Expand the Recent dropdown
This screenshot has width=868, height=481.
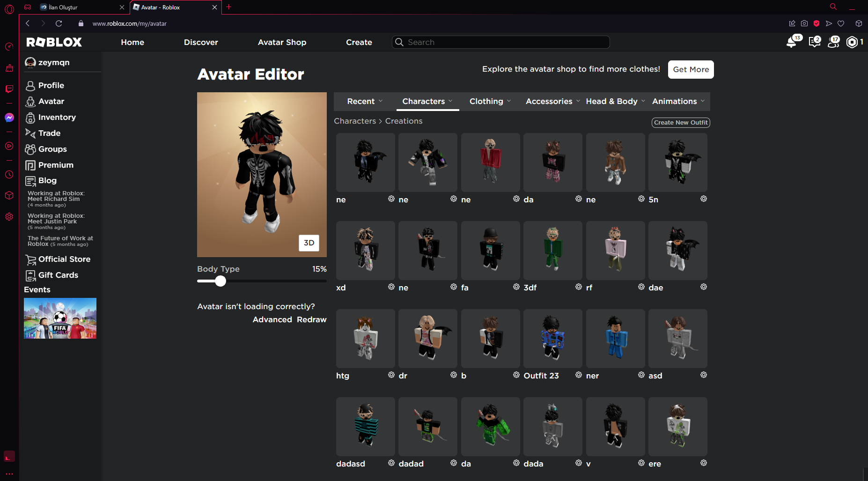[x=365, y=101]
